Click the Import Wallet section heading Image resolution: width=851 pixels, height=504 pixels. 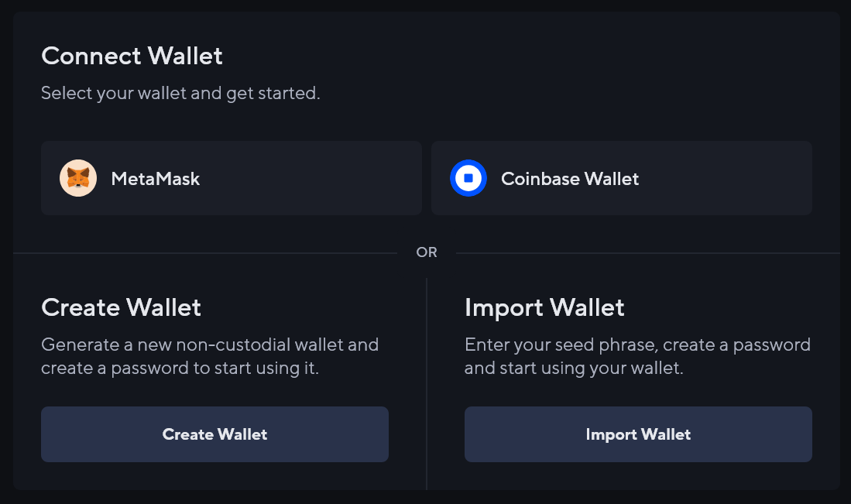tap(544, 307)
